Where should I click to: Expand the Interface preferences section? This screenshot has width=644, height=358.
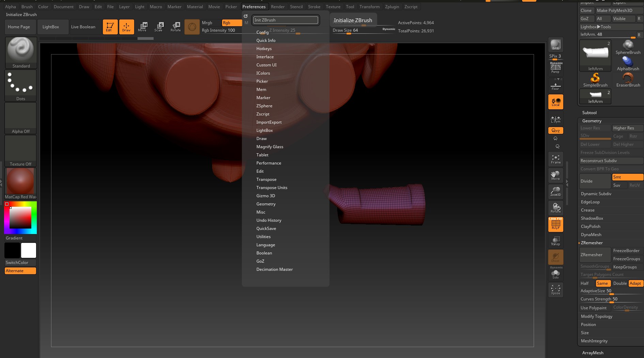265,57
